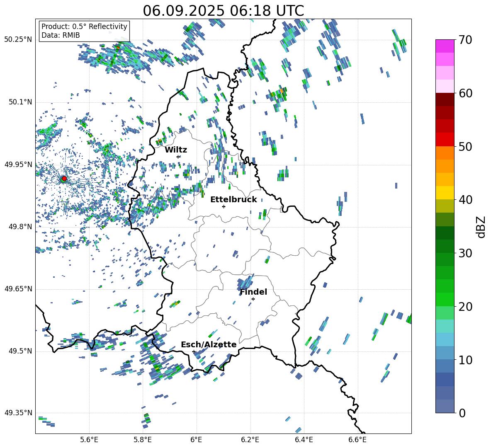This screenshot has width=491, height=448.
Task: Click the 0 tick on the colorbar
Action: click(462, 413)
